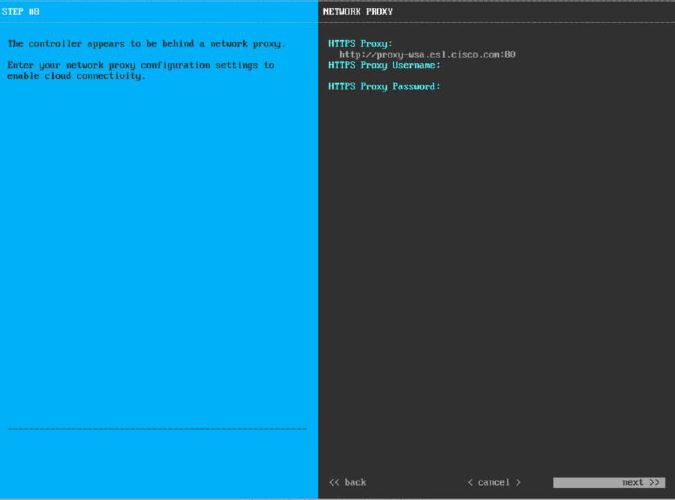Click the HTTPS Proxy Username: label

(384, 65)
